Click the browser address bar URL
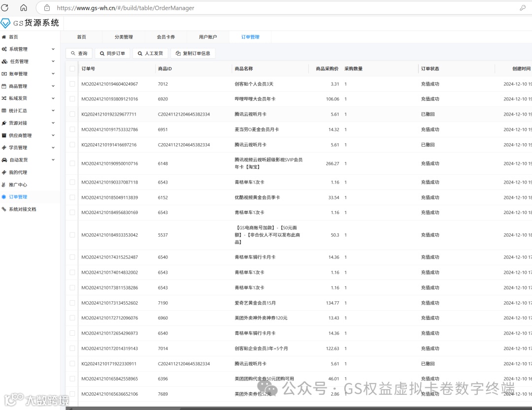Viewport: 532px width, 410px height. 126,8
